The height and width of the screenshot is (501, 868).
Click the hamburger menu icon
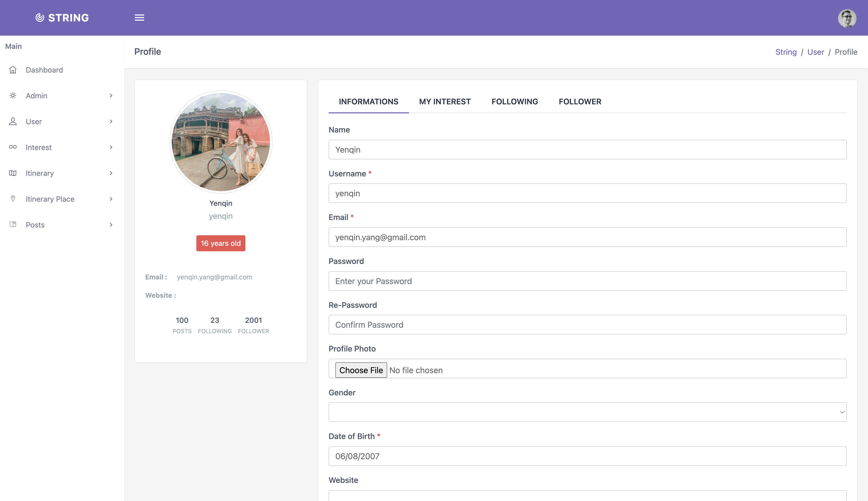(139, 18)
